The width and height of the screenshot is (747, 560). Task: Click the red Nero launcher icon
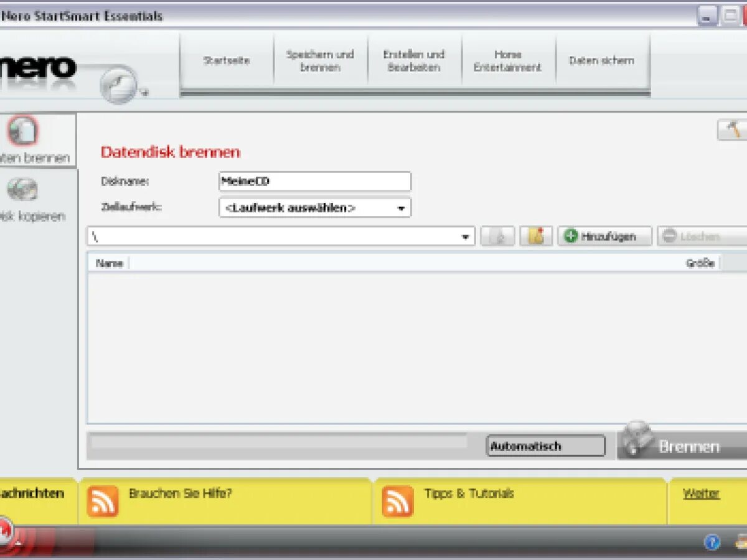click(5, 533)
